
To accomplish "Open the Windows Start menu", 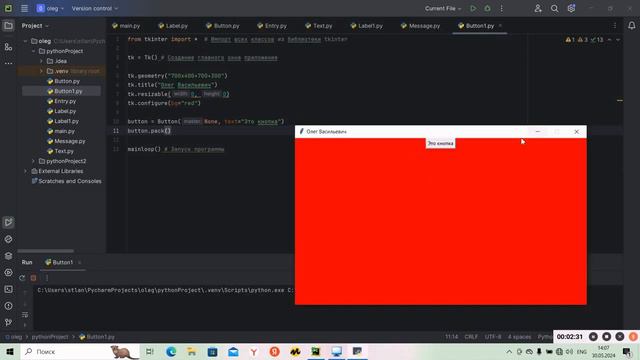I will coord(10,351).
